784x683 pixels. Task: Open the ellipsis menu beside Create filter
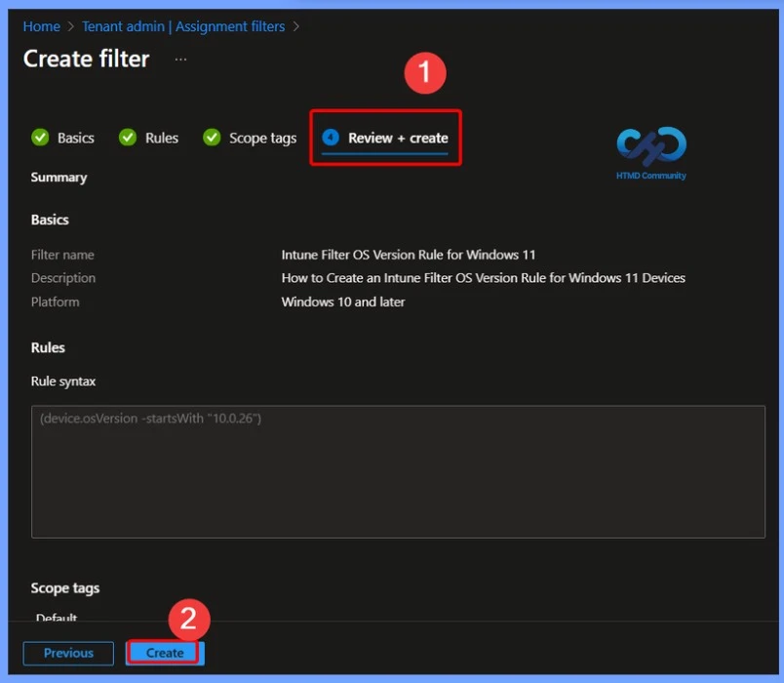[179, 59]
